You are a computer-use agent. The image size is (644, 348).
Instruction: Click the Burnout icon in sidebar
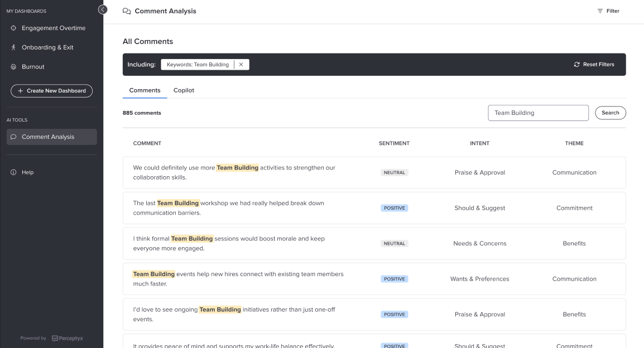(x=13, y=66)
